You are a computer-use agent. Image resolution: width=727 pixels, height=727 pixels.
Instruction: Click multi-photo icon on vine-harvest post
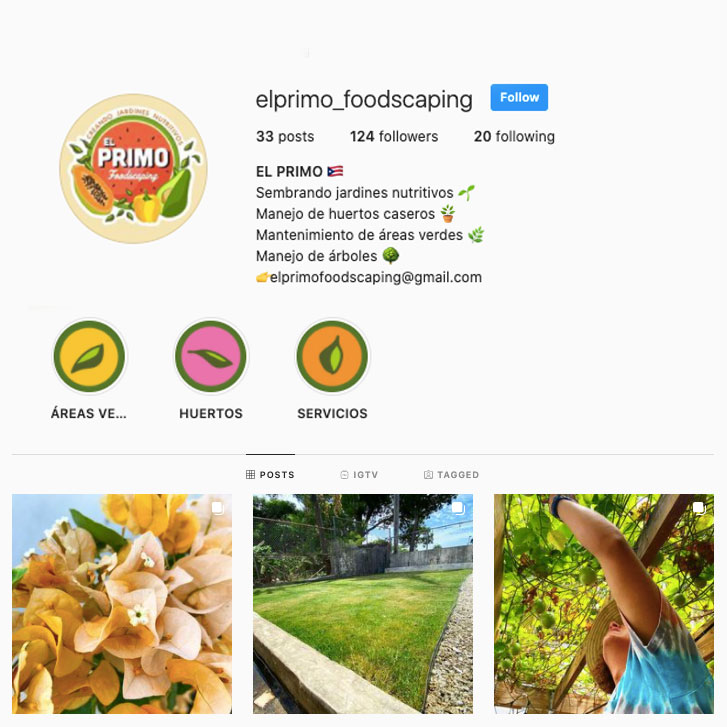699,508
